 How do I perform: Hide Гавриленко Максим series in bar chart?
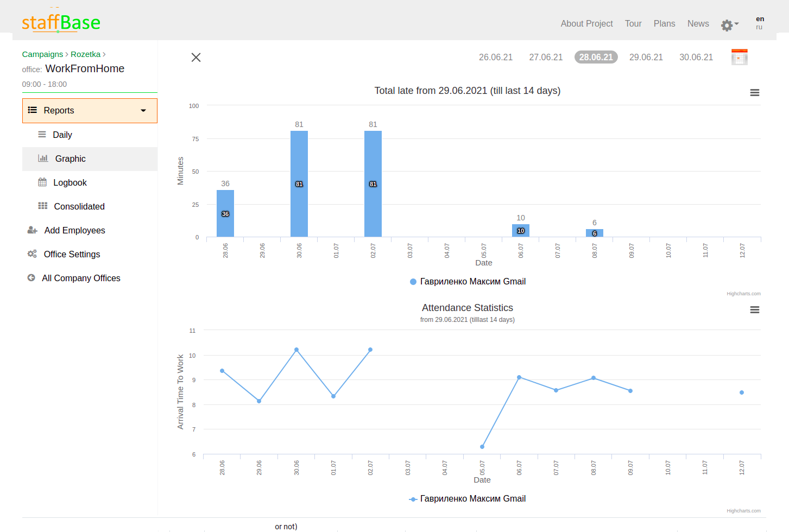(x=467, y=281)
